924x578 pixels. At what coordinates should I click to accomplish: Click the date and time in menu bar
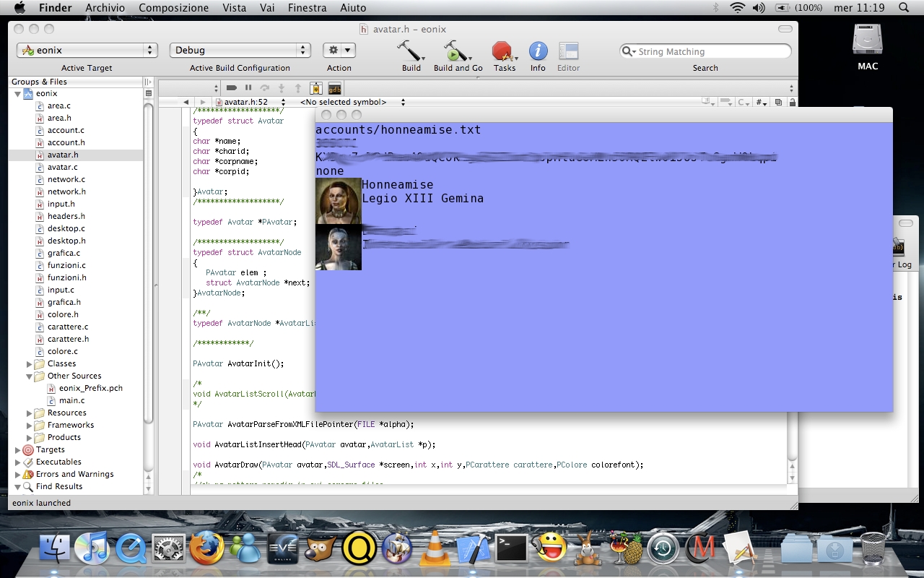tap(859, 8)
